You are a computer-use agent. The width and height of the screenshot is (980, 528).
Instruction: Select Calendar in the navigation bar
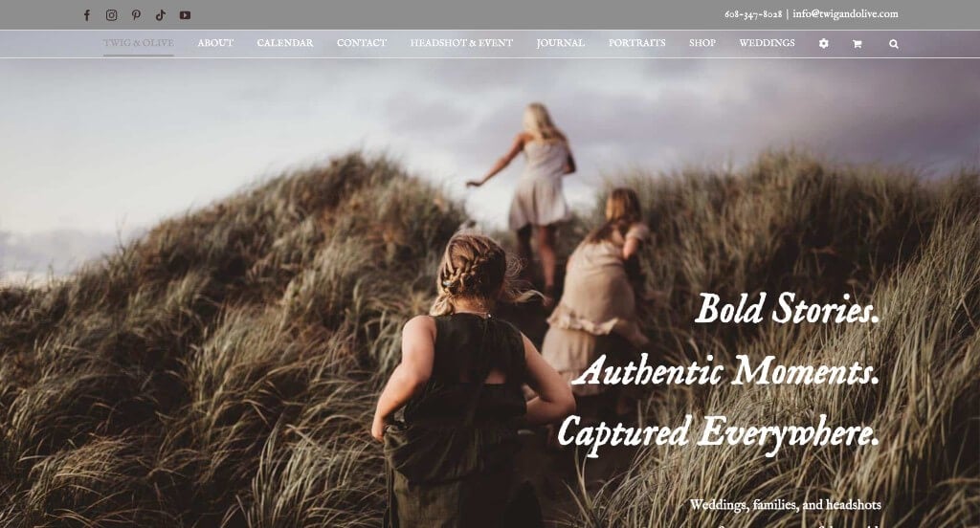285,43
